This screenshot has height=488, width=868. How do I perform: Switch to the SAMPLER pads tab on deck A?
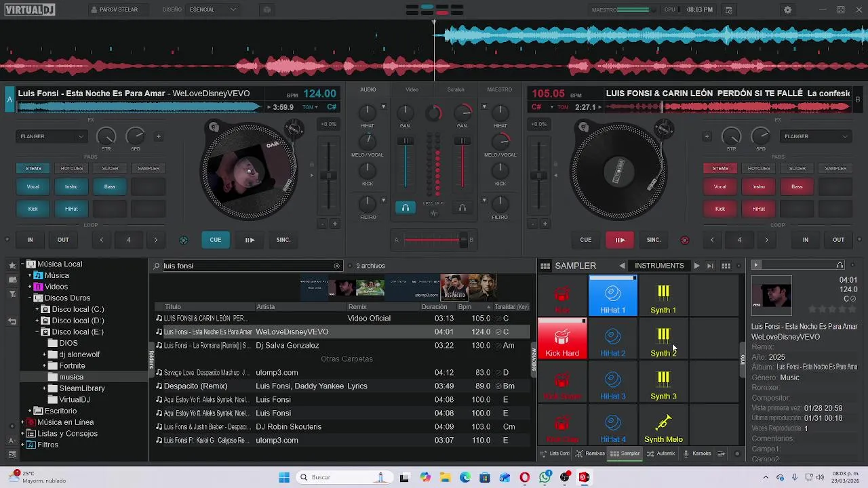(149, 168)
